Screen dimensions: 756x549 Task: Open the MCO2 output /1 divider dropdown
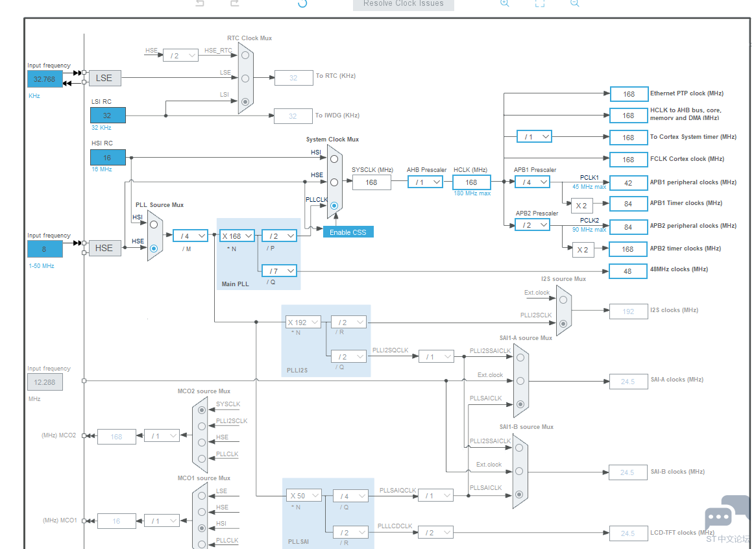(162, 435)
